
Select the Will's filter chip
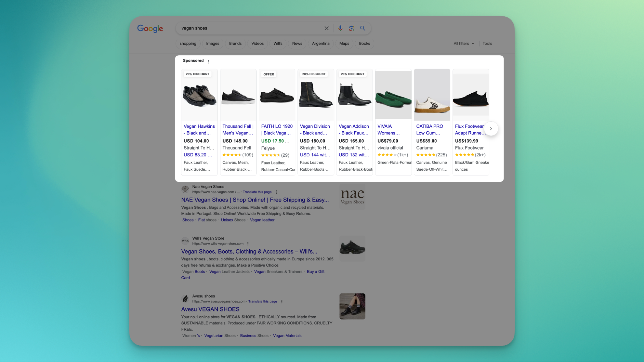pos(278,44)
